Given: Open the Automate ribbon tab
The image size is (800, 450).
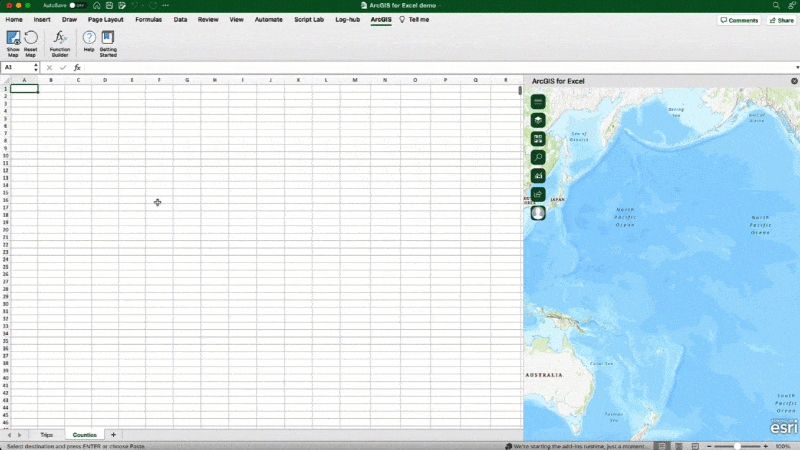Looking at the screenshot, I should pos(268,19).
